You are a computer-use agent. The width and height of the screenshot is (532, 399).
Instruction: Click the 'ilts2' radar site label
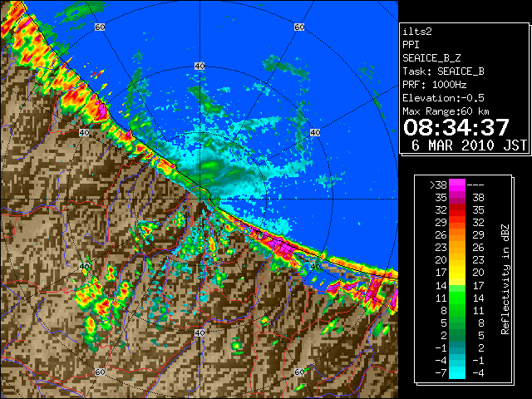(417, 32)
